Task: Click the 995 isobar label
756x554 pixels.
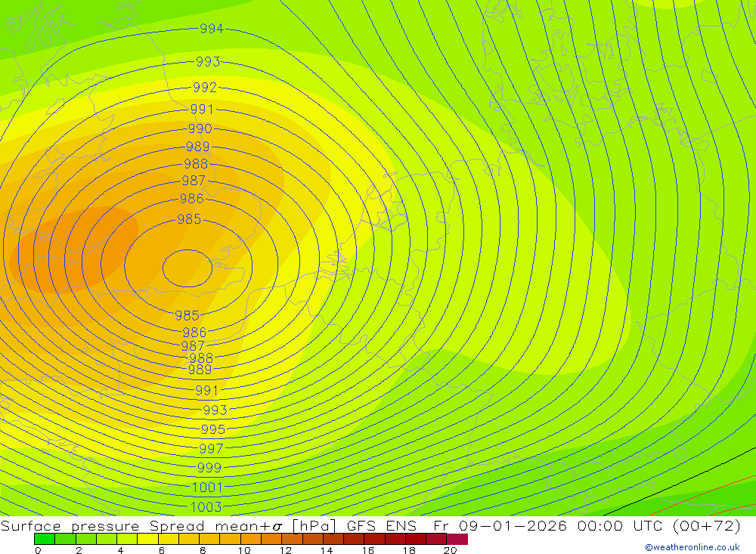Action: [x=213, y=429]
